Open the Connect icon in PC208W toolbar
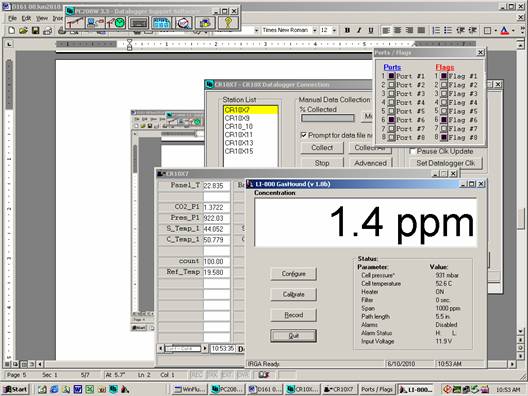Image resolution: width=528 pixels, height=396 pixels. click(x=95, y=23)
